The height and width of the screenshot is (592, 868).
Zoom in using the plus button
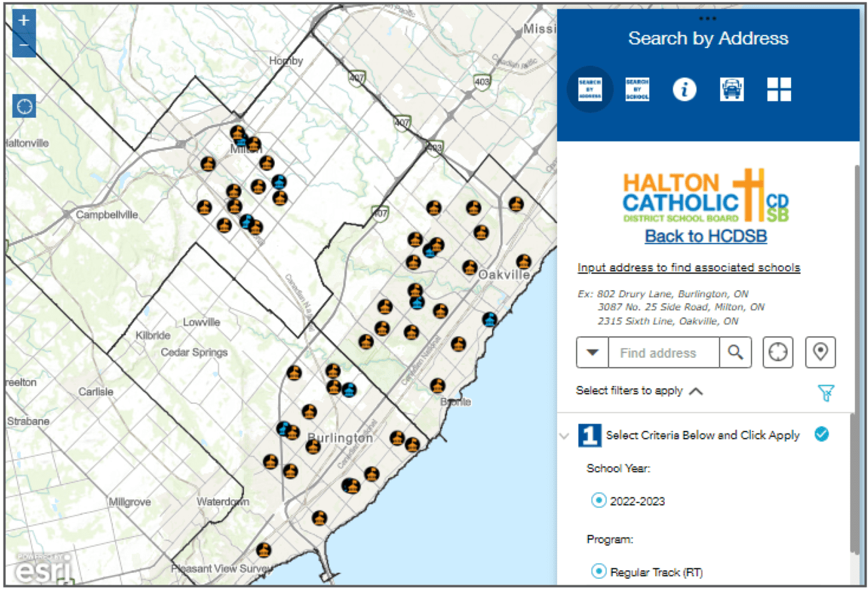(x=24, y=21)
